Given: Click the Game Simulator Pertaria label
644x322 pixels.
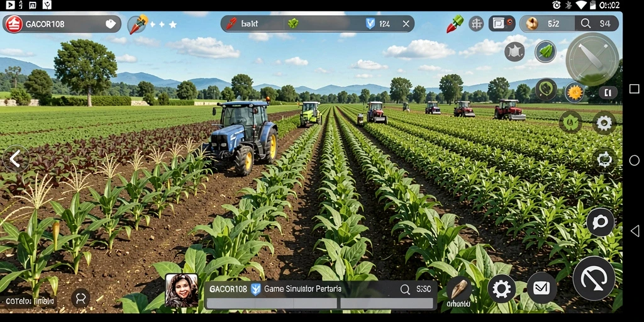Looking at the screenshot, I should [x=303, y=289].
